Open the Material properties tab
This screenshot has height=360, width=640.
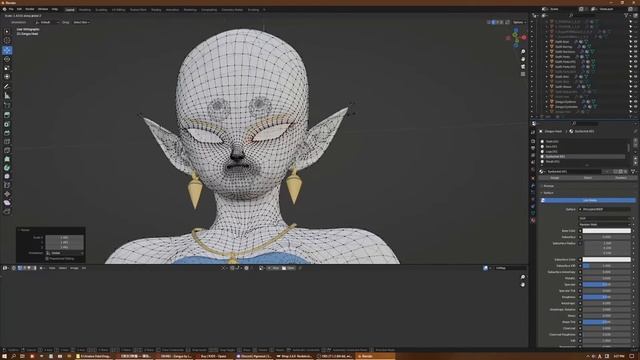pos(533,220)
